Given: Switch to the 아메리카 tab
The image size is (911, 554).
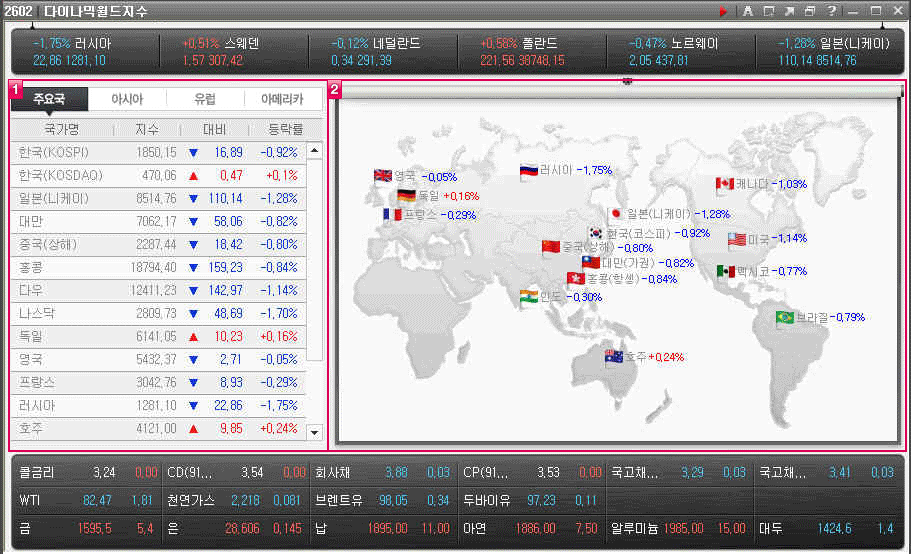Looking at the screenshot, I should 282,99.
